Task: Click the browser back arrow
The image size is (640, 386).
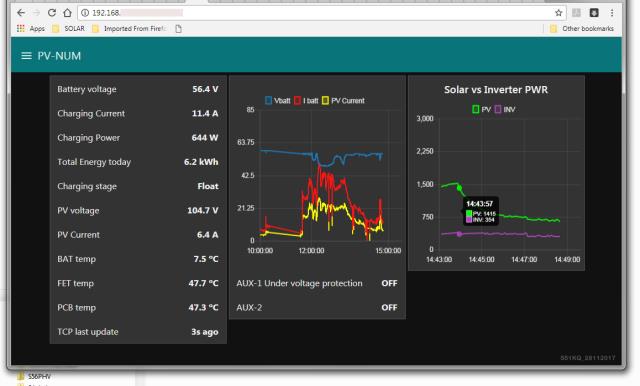Action: click(21, 13)
